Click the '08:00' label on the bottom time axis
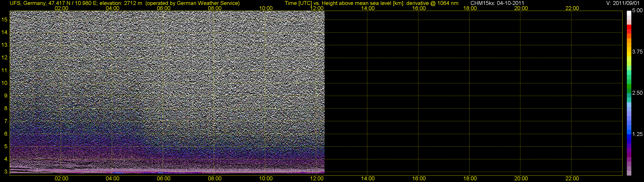This screenshot has width=644, height=182. pos(215,179)
